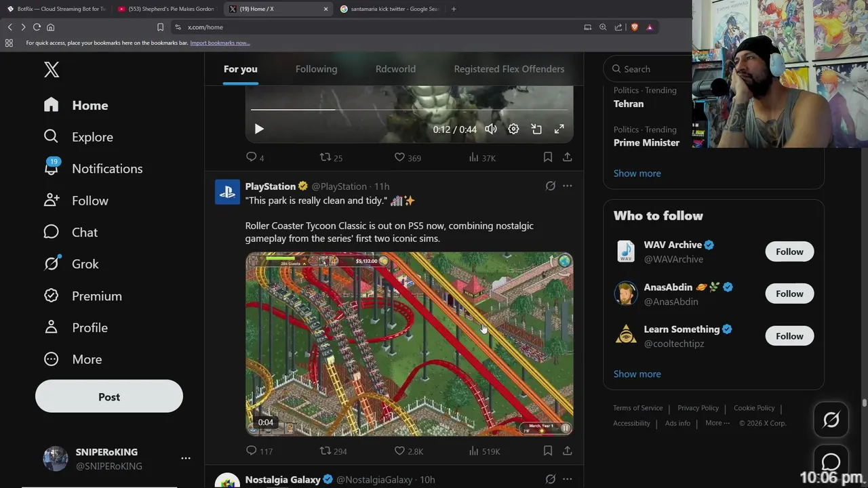Screen dimensions: 868x488
Task: Open the PlayStation profile avatar
Action: pyautogui.click(x=227, y=192)
